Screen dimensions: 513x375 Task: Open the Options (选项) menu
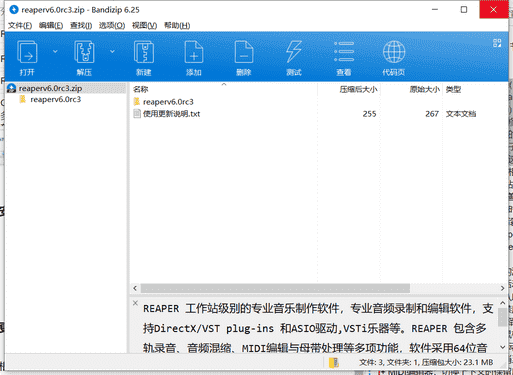point(112,25)
